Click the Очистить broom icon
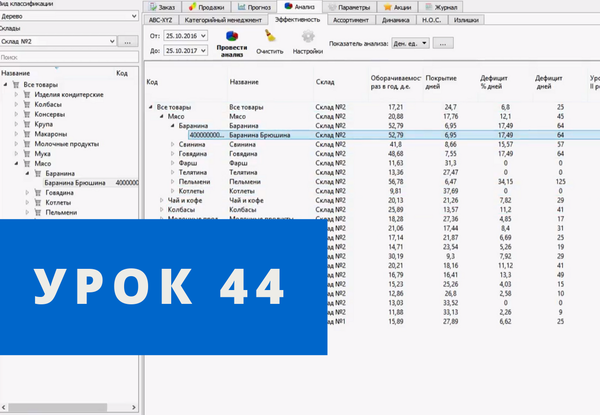The height and width of the screenshot is (415, 600). click(270, 36)
